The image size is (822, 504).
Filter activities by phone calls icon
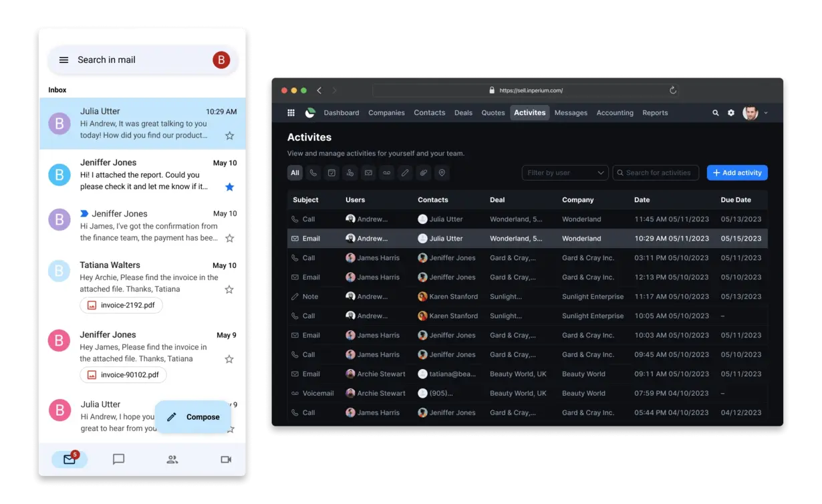(x=313, y=173)
